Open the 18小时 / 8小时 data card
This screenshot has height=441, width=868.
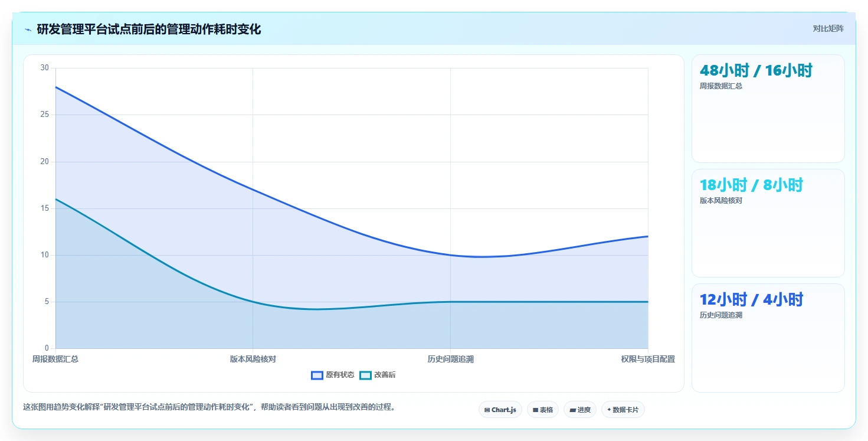[768, 223]
